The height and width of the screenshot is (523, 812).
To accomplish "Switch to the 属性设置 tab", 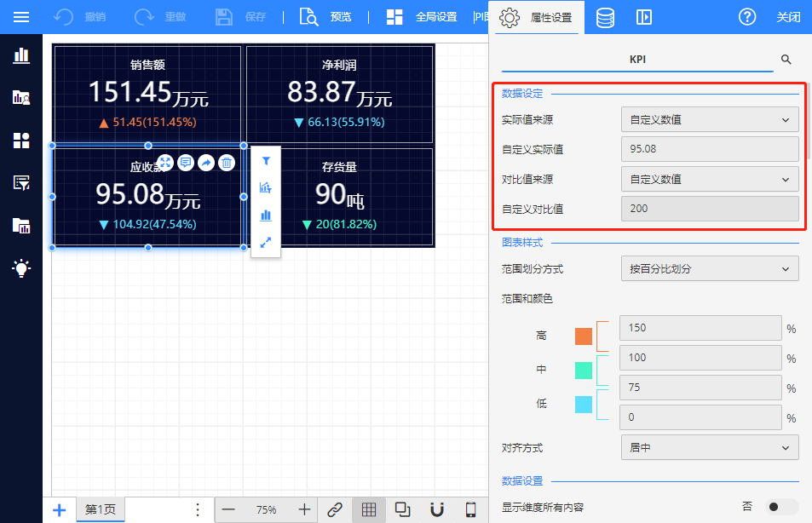I will pos(536,17).
